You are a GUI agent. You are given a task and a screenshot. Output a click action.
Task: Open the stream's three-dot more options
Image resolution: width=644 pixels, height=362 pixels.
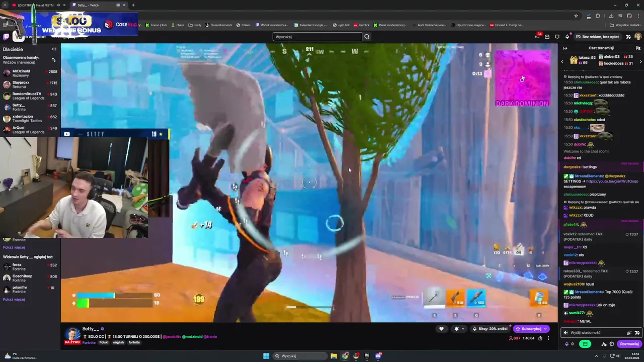pos(548,338)
